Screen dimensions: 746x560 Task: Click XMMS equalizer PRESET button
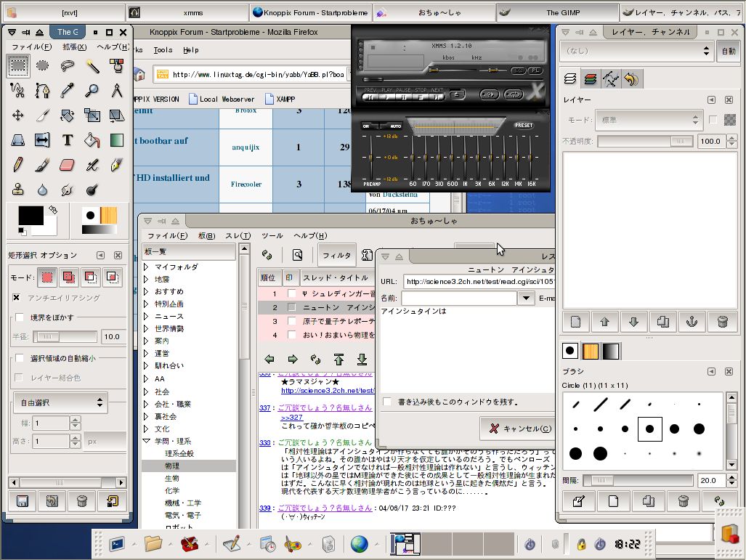524,126
